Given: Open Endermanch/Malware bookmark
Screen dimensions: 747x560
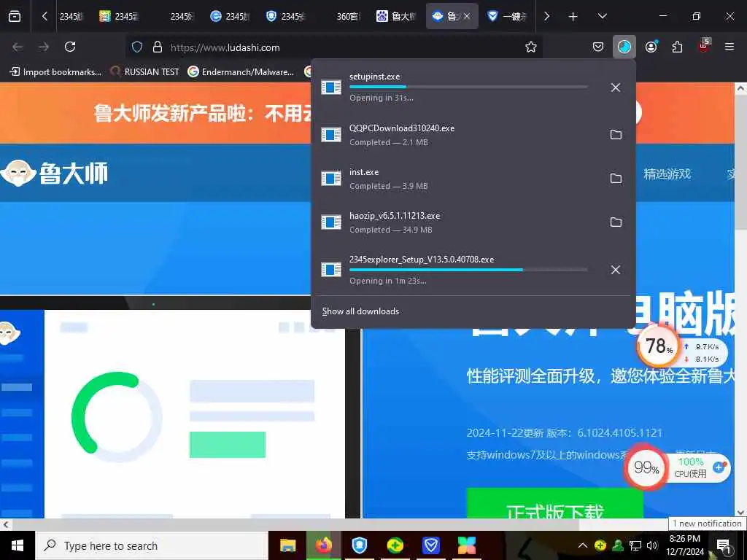Looking at the screenshot, I should tap(241, 72).
